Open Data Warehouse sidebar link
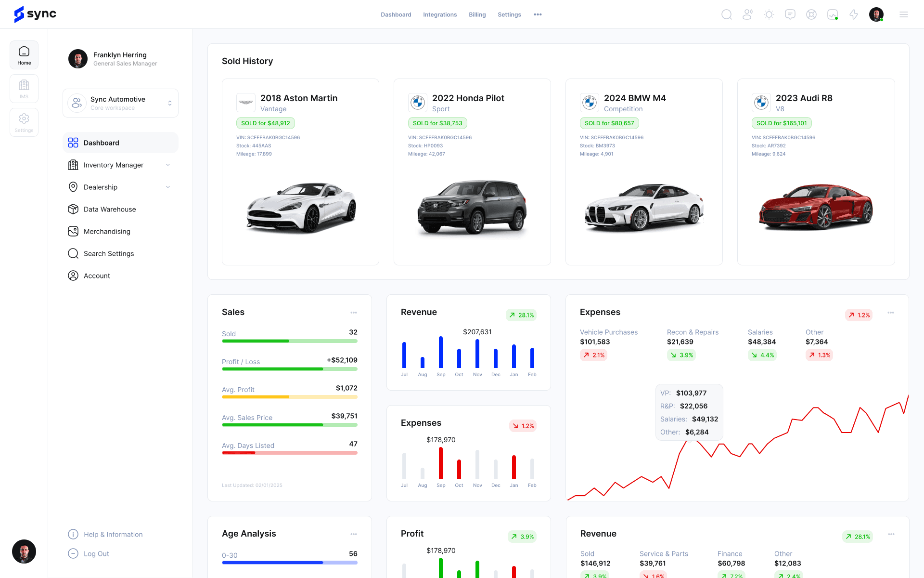Screen dimensions: 924x578 (120, 209)
